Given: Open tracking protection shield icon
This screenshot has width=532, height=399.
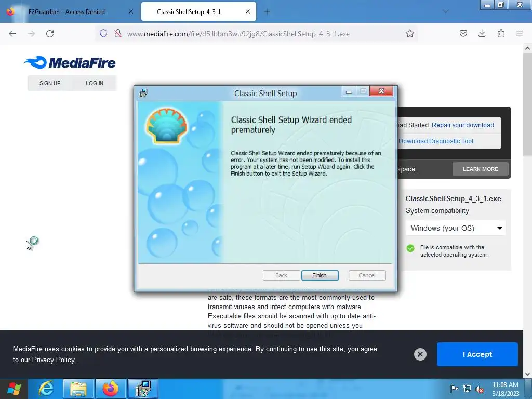Looking at the screenshot, I should coord(103,34).
